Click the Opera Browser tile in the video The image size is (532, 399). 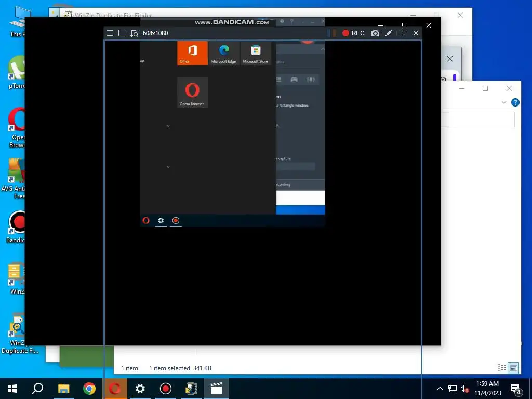click(192, 92)
